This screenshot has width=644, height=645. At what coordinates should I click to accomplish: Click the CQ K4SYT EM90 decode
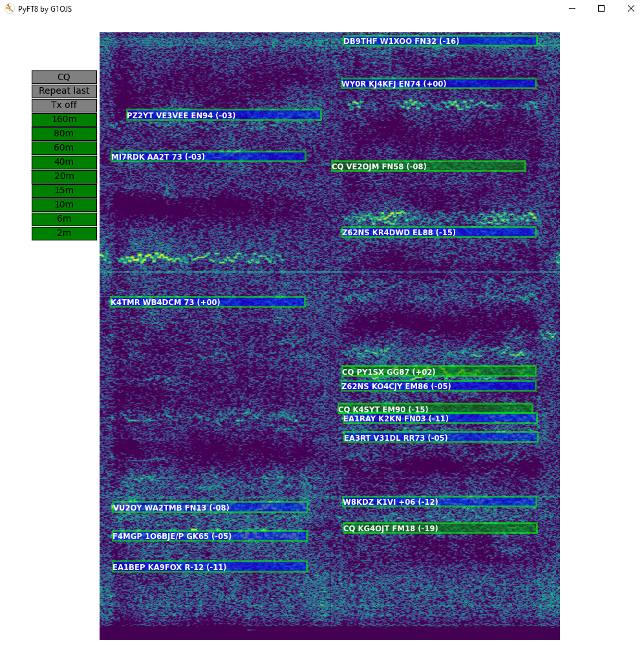435,408
